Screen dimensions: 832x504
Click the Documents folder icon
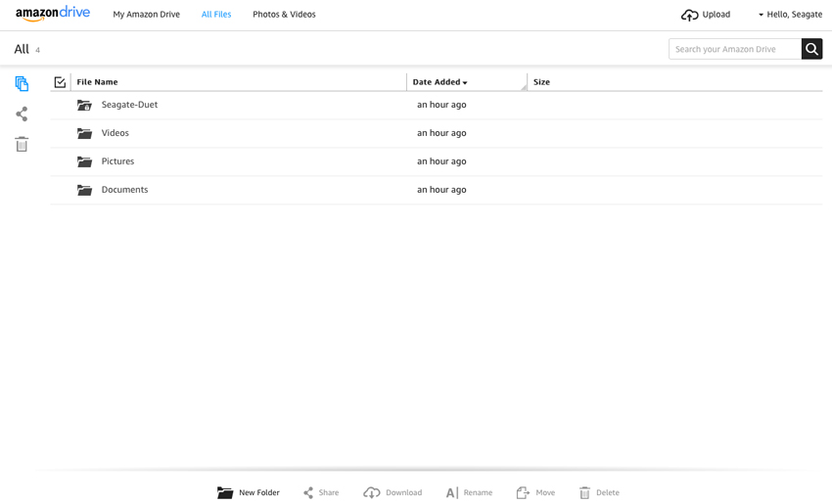coord(84,190)
